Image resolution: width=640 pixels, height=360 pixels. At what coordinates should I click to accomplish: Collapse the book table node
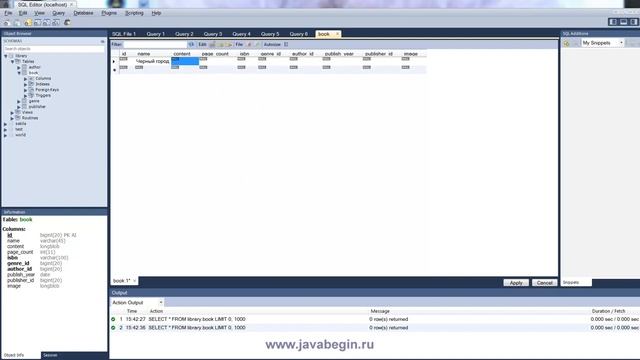point(19,73)
